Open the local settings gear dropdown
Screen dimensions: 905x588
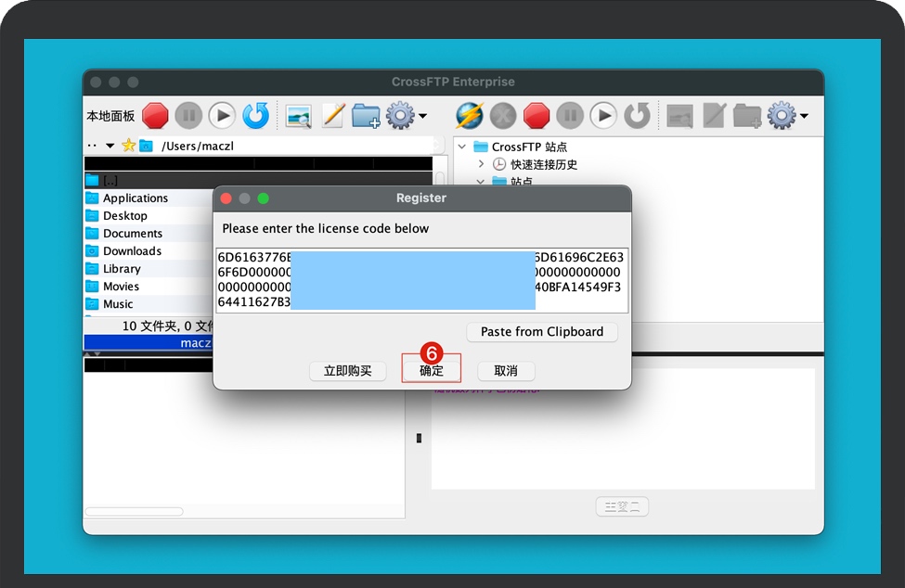point(406,116)
